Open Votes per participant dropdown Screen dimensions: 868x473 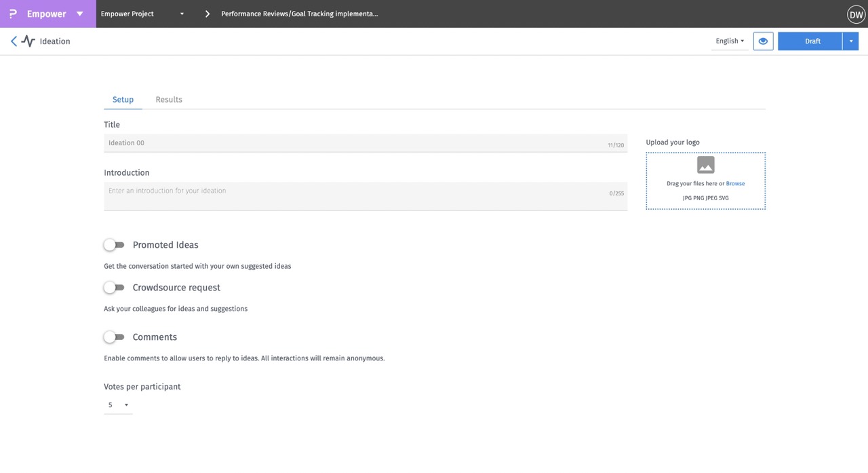[118, 405]
